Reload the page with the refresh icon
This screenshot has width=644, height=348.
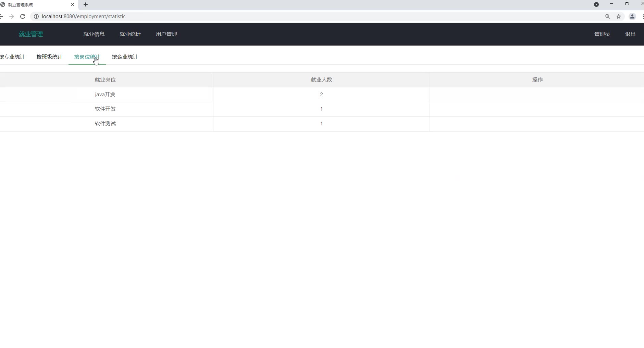click(23, 16)
